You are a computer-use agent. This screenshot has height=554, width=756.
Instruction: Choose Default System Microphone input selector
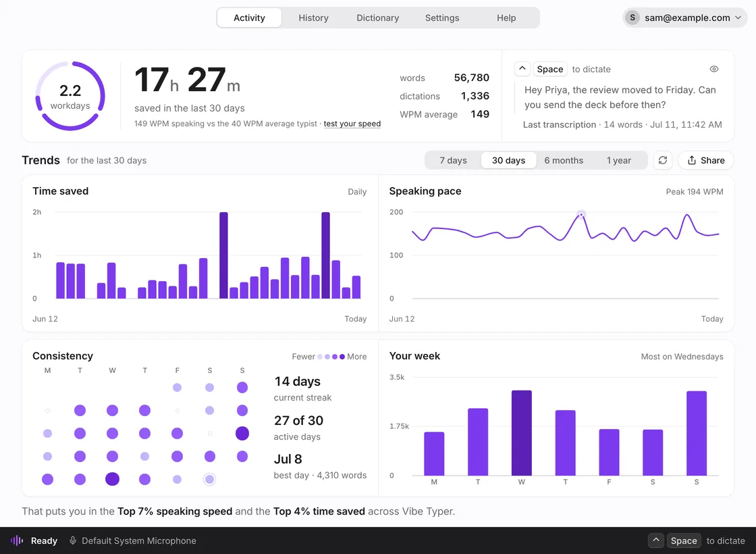tap(132, 540)
